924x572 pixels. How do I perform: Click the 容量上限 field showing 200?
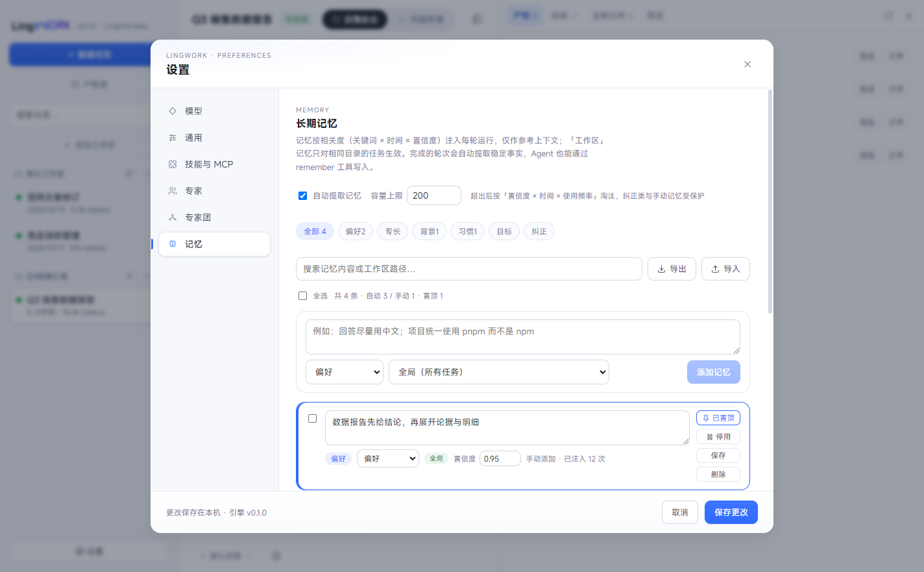point(434,195)
